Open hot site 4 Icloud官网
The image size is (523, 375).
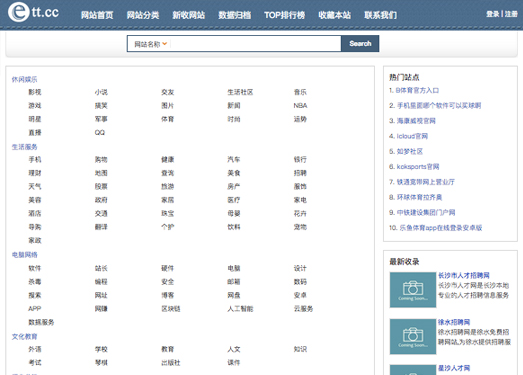[x=412, y=136]
